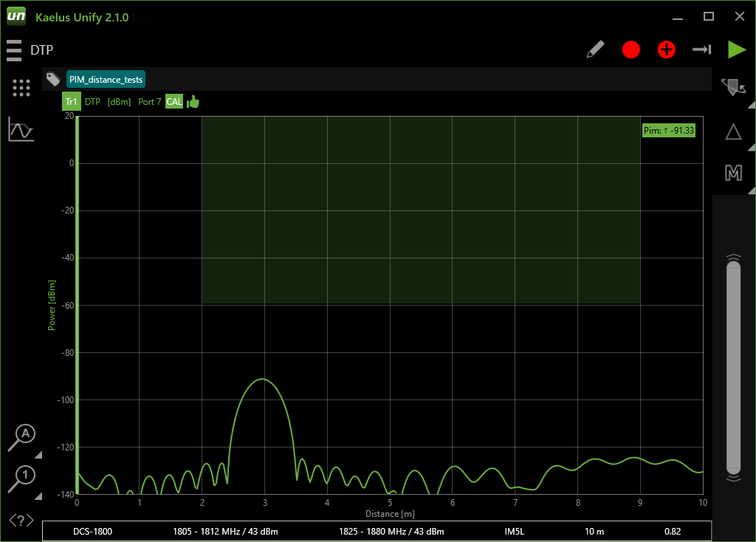Start the sweep with the green play icon
This screenshot has width=756, height=542.
tap(735, 49)
